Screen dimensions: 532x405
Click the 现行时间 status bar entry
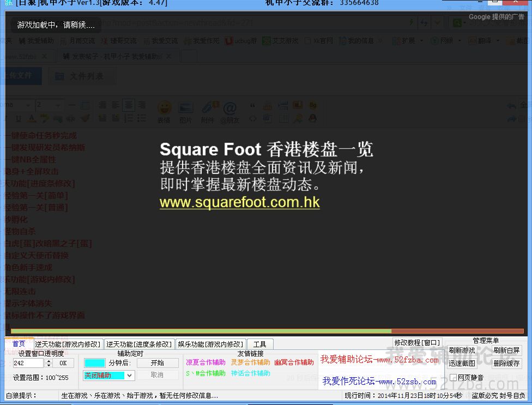pyautogui.click(x=403, y=396)
